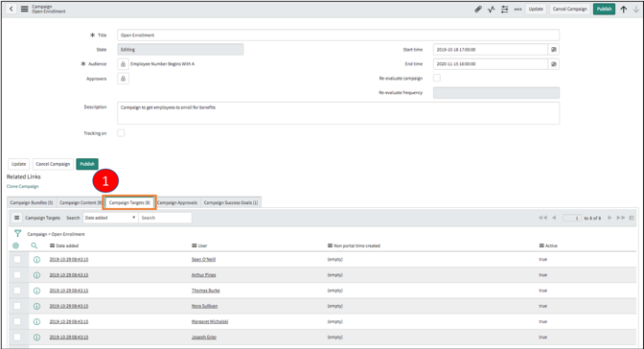Open the Clone Campaign related link
The height and width of the screenshot is (349, 644).
pyautogui.click(x=23, y=187)
